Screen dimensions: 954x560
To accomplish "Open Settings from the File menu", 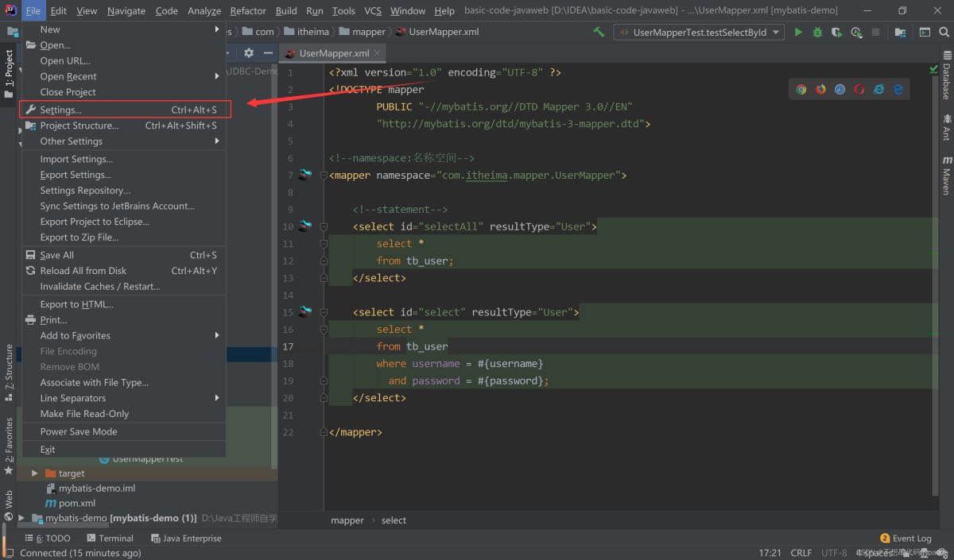I will [x=123, y=110].
